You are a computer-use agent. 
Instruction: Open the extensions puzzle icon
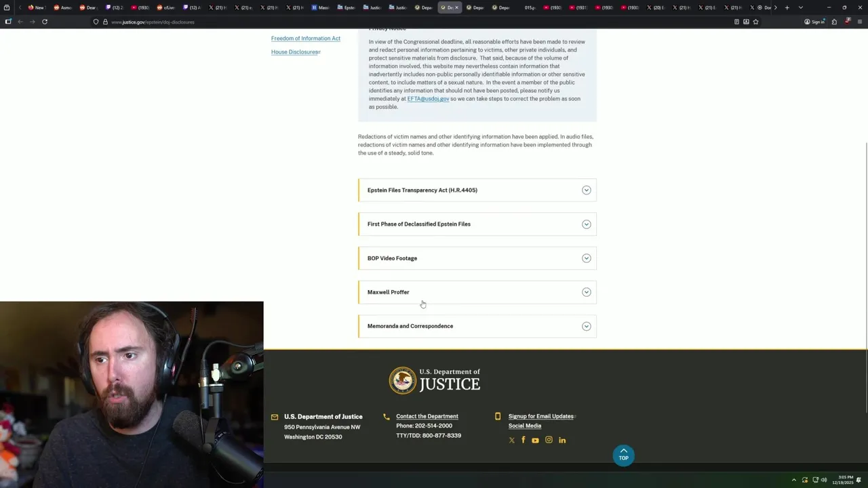[x=834, y=22]
